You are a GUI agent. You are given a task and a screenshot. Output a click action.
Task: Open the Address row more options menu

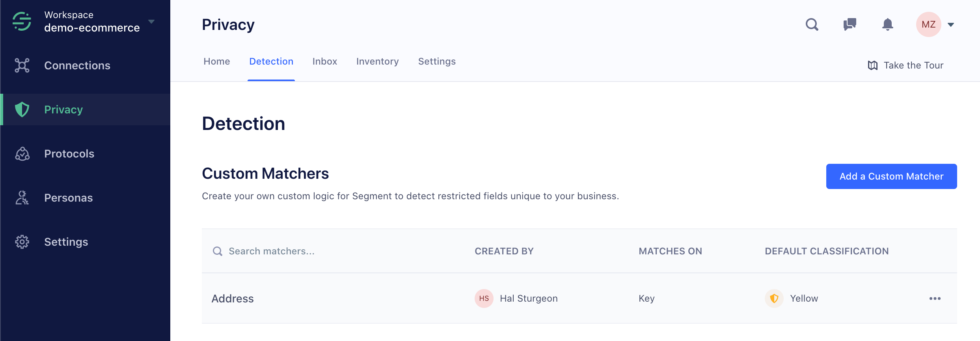[935, 298]
